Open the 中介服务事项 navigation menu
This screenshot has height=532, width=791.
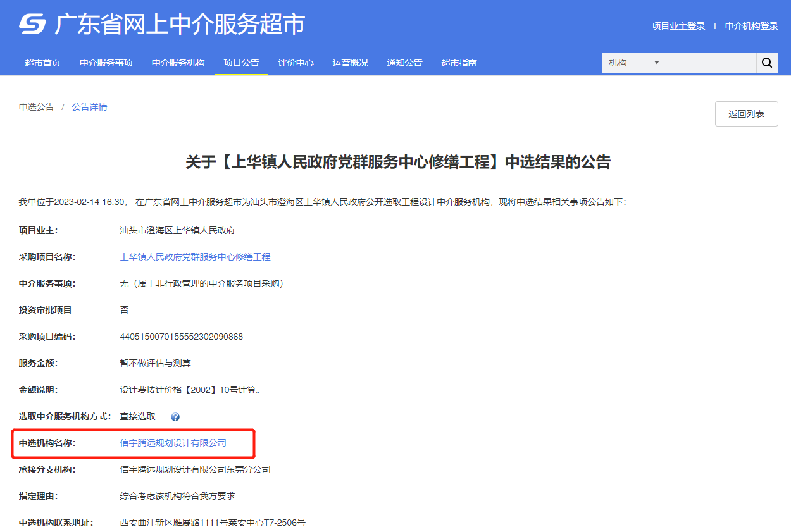(x=105, y=63)
